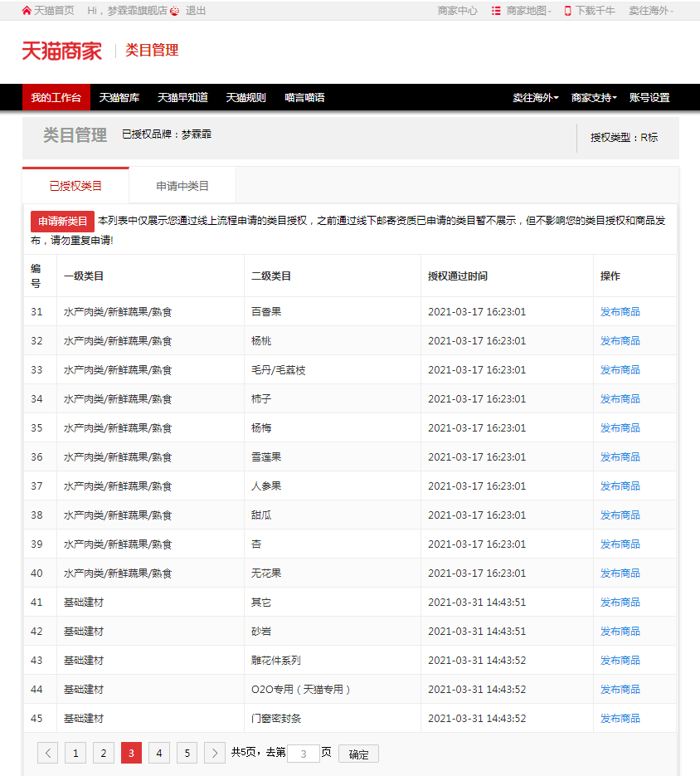Viewport: 700px width, 776px height.
Task: Open the 商家支持 dropdown menu
Action: click(x=594, y=97)
